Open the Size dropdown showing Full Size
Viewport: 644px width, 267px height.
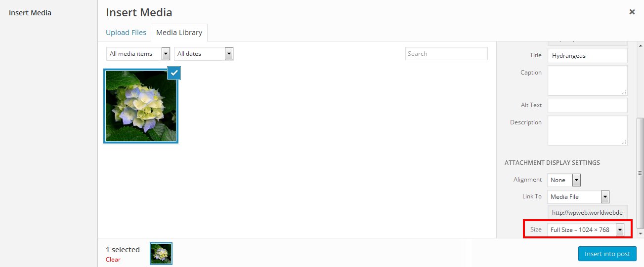coord(586,229)
